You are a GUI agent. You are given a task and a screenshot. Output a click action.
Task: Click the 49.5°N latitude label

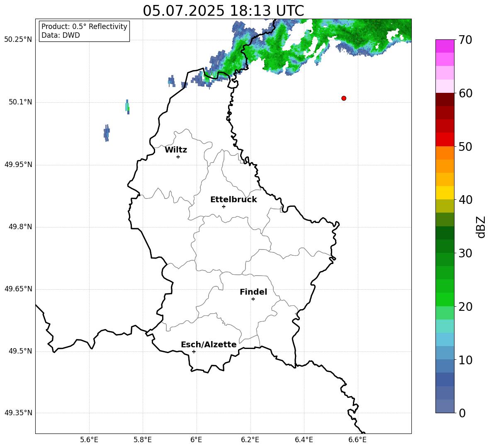point(21,351)
